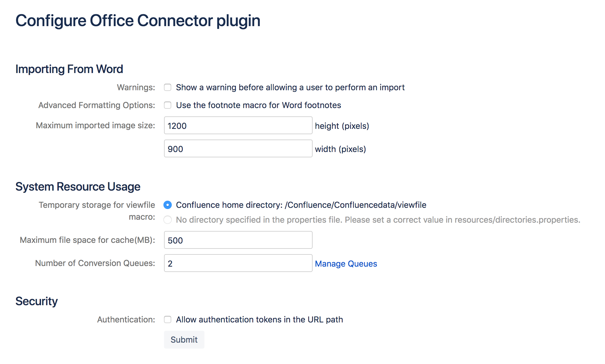The width and height of the screenshot is (605, 364).
Task: Select the disabled no-directory radio option
Action: tap(168, 220)
